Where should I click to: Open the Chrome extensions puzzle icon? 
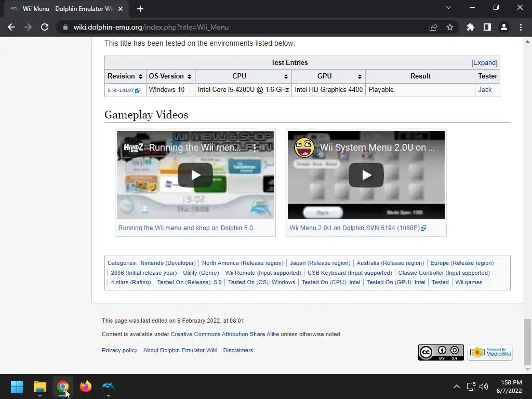click(471, 27)
